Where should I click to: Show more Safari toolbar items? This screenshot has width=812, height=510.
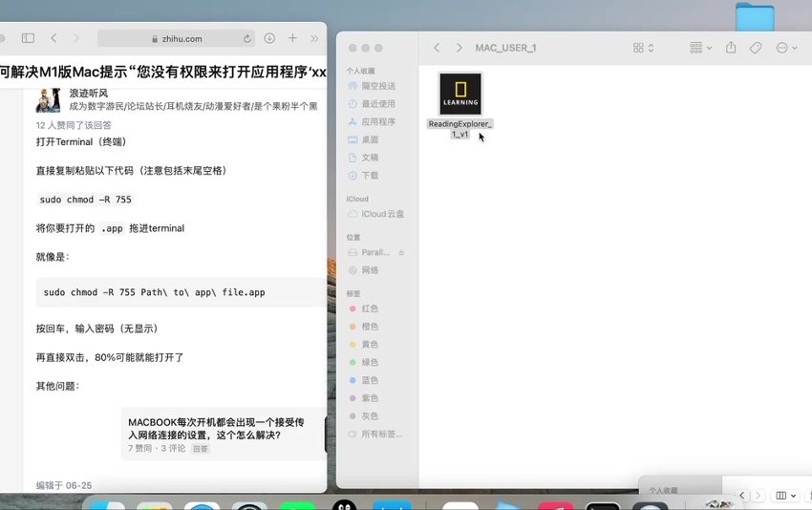click(314, 38)
